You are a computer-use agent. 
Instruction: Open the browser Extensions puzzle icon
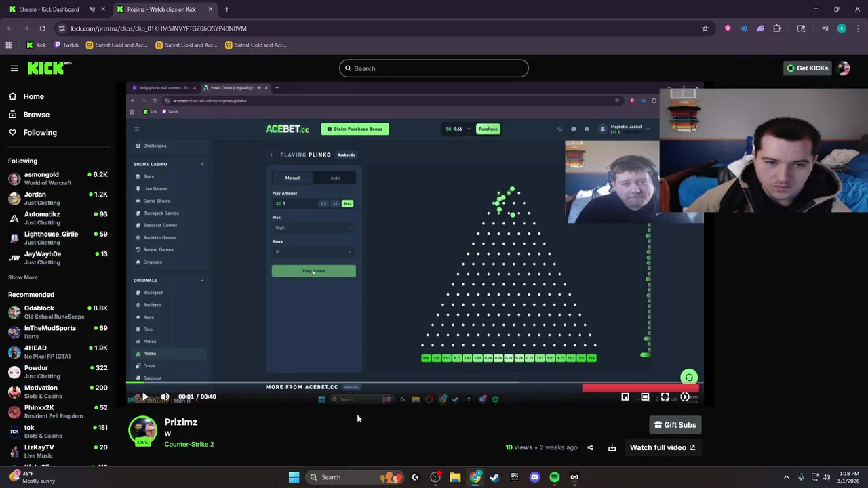coord(777,28)
